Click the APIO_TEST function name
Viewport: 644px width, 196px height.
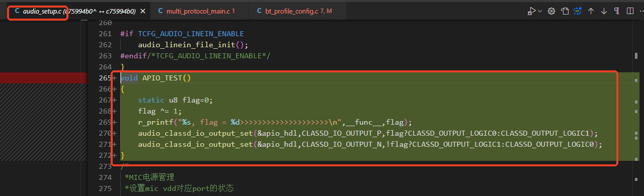point(163,78)
